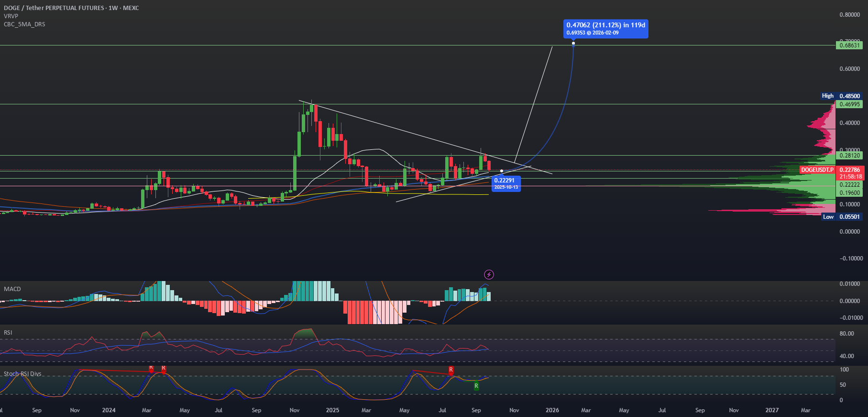Click the Low 0.05501 price label
Viewport: 868px width, 417px height.
pyautogui.click(x=842, y=217)
